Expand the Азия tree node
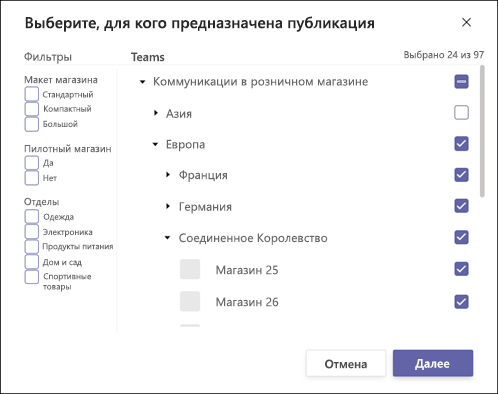 click(x=156, y=113)
